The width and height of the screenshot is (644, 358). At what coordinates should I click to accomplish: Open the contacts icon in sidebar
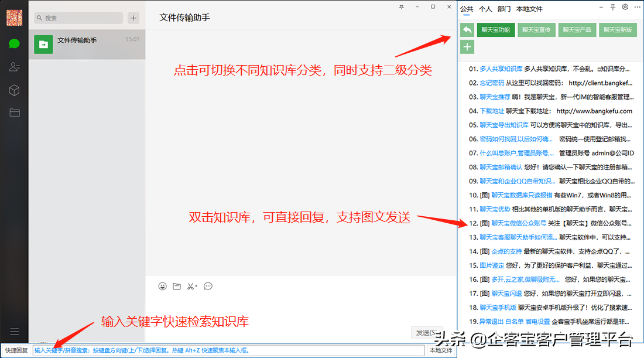[x=15, y=67]
